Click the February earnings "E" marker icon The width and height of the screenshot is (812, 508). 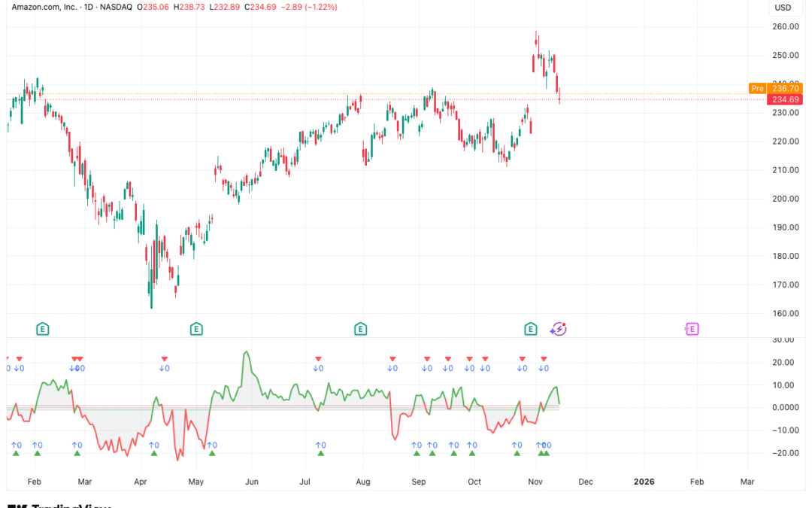(42, 329)
